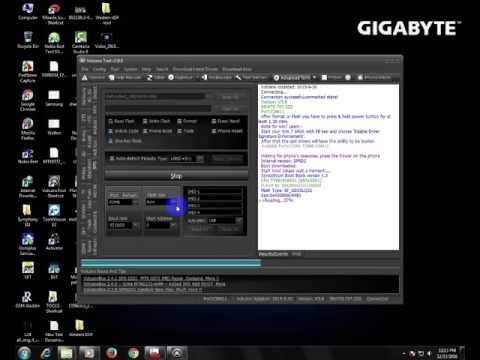The width and height of the screenshot is (480, 360).
Task: Toggle the Format checkbox
Action: [180, 121]
